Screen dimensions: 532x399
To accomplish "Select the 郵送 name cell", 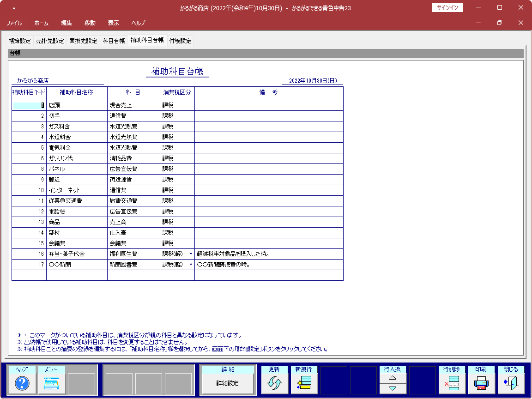I will (x=77, y=180).
